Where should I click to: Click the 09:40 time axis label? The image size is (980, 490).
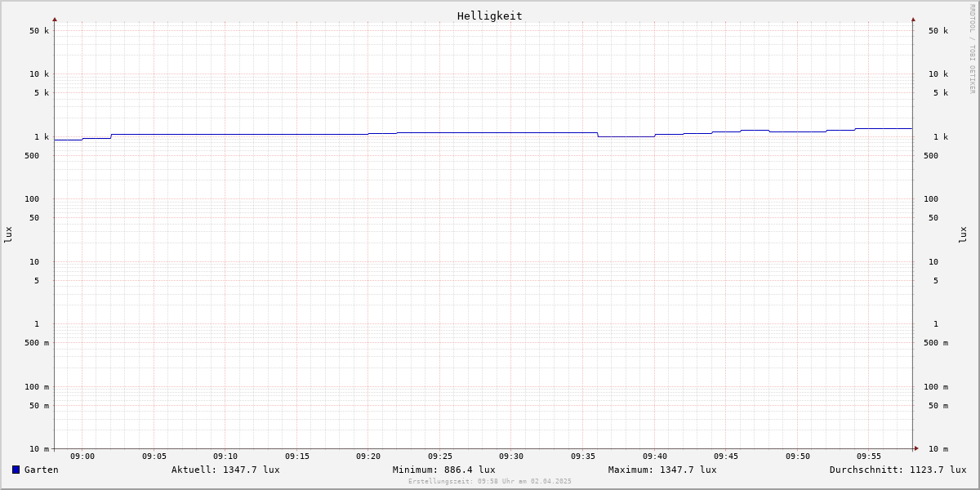[655, 457]
